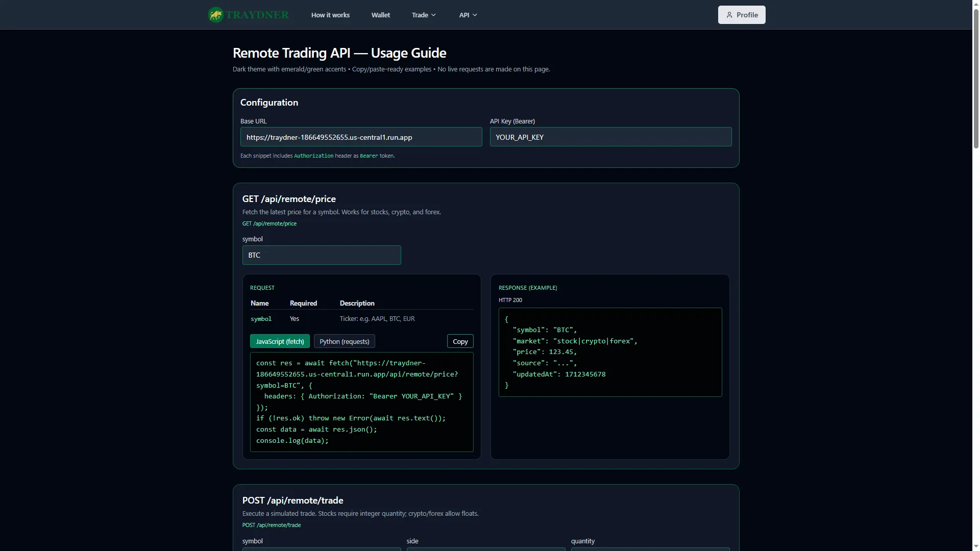
Task: Click the 'symbol' parameter name in request table
Action: [261, 319]
